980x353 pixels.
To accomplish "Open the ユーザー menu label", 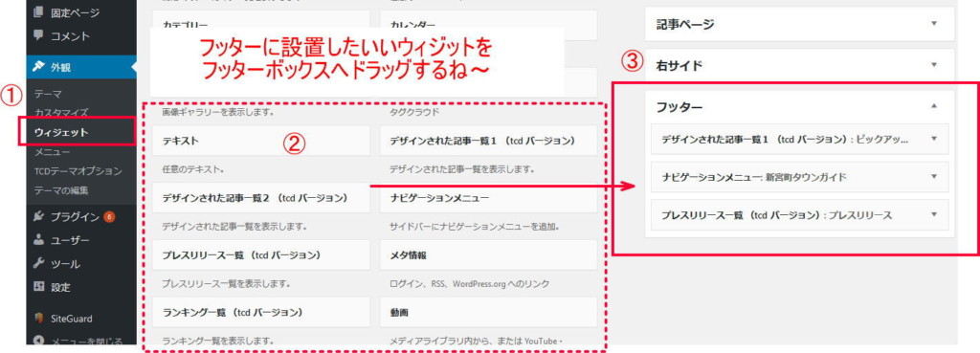I will (70, 240).
